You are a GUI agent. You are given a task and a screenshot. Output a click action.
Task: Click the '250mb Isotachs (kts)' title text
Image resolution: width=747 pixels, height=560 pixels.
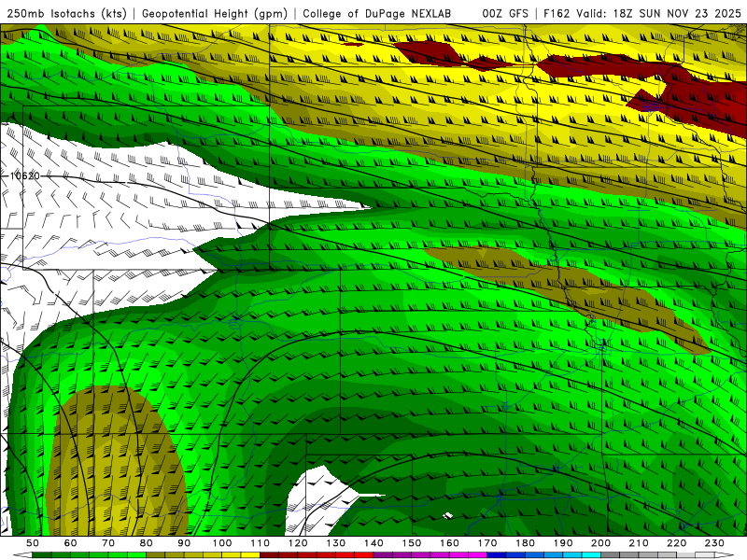coord(67,13)
